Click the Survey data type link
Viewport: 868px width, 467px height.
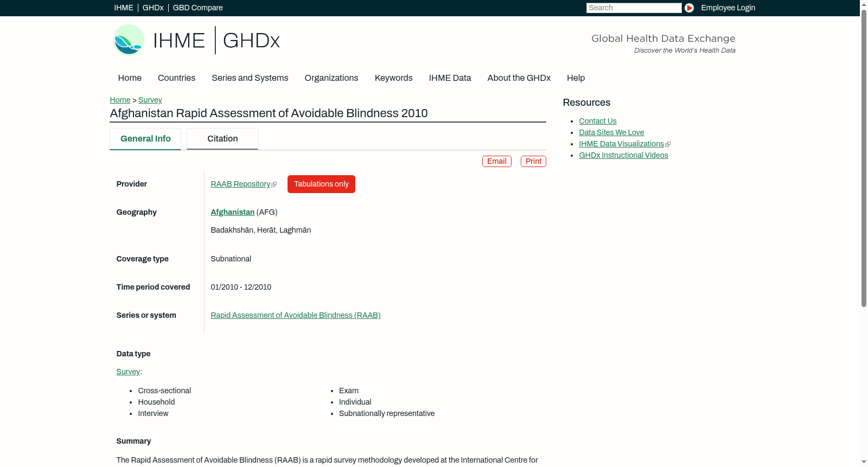128,372
